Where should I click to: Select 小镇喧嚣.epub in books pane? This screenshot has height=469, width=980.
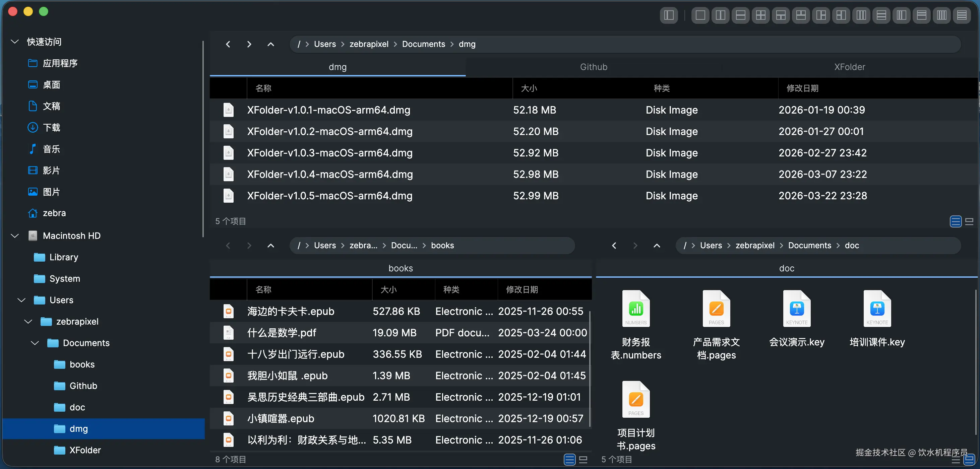point(401,418)
